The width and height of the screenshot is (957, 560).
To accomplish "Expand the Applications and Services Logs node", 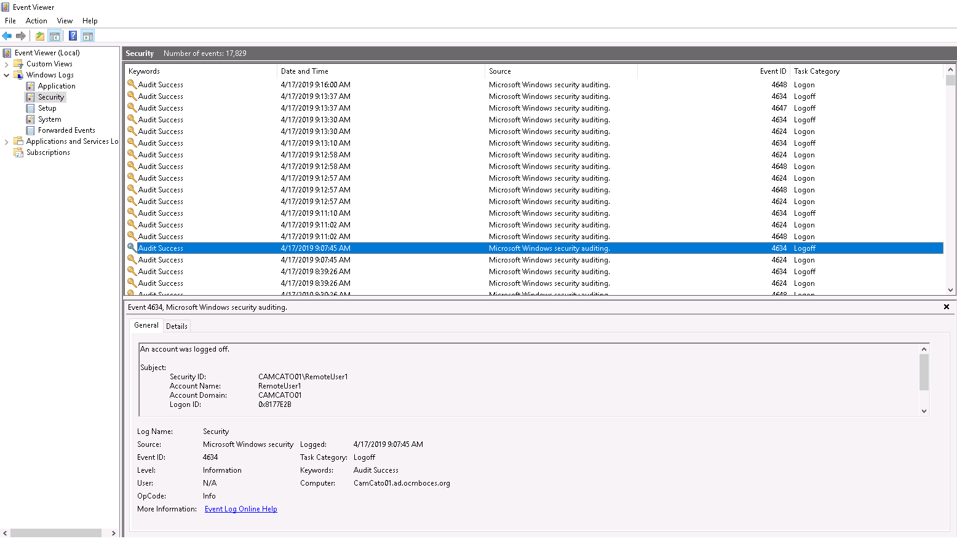I will [x=7, y=141].
